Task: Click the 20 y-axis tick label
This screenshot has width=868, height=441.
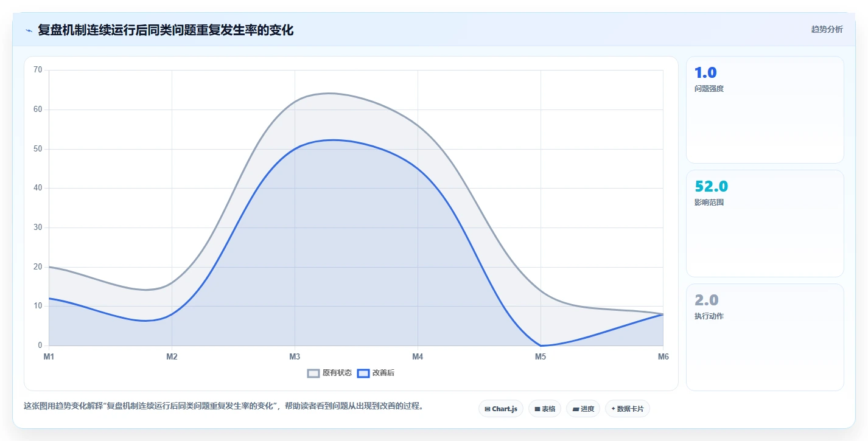Action: [38, 267]
